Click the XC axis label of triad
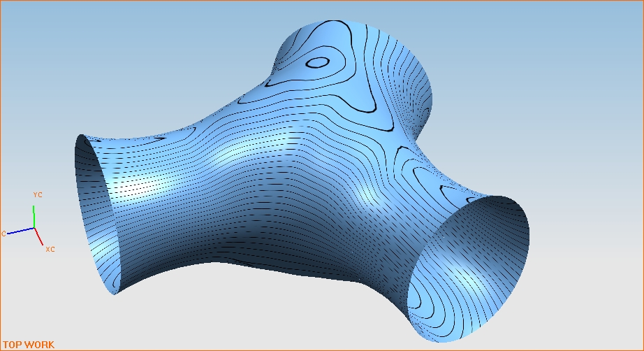Screen dimensions: 644x351 coord(50,249)
